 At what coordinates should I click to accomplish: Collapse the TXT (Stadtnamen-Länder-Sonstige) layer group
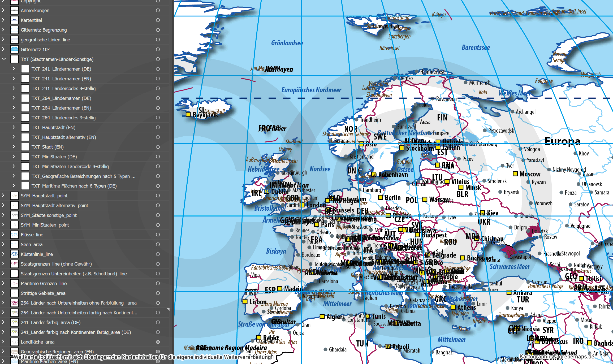click(x=4, y=59)
